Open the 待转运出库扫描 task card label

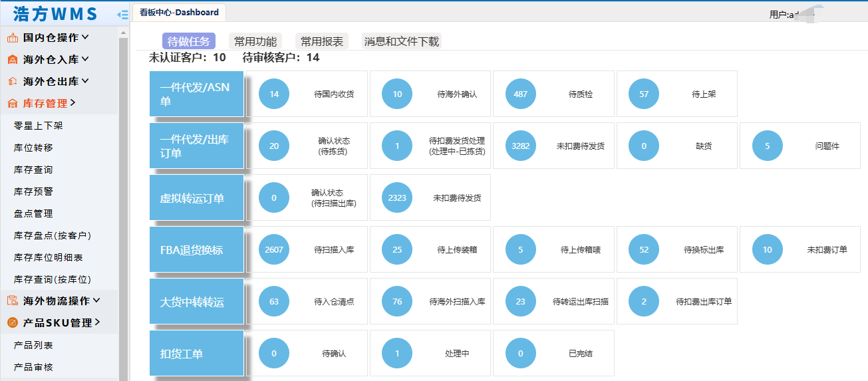tap(581, 302)
